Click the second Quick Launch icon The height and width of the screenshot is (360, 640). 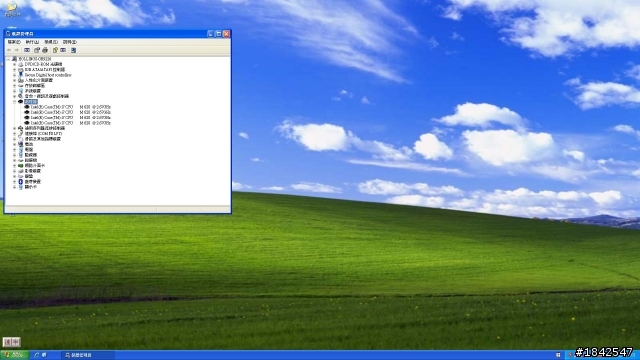click(x=44, y=355)
